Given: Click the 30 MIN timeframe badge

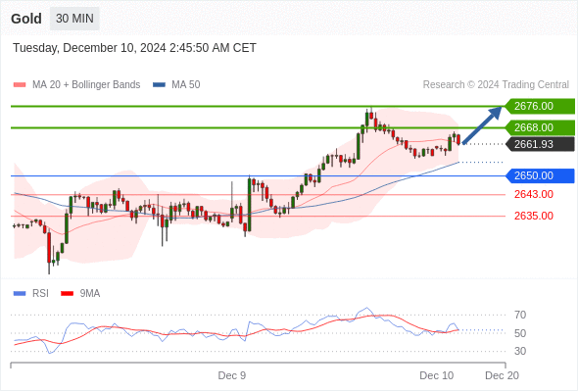Looking at the screenshot, I should click(x=74, y=19).
